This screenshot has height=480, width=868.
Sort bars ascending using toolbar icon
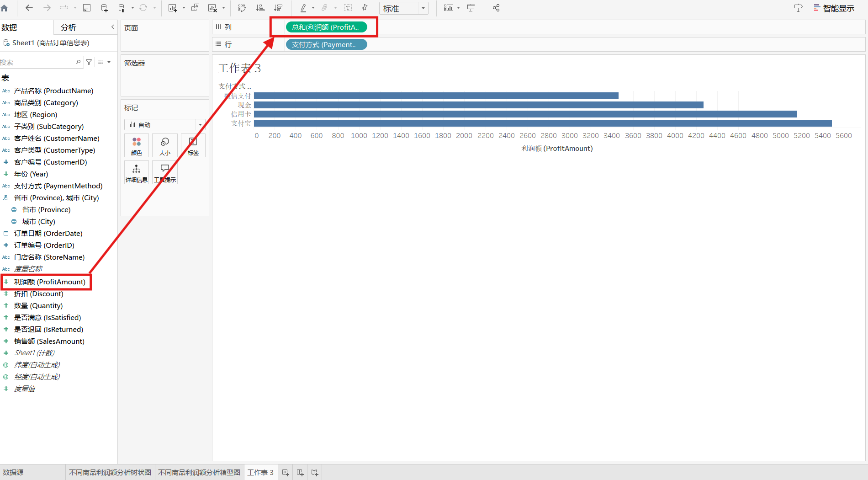(260, 8)
